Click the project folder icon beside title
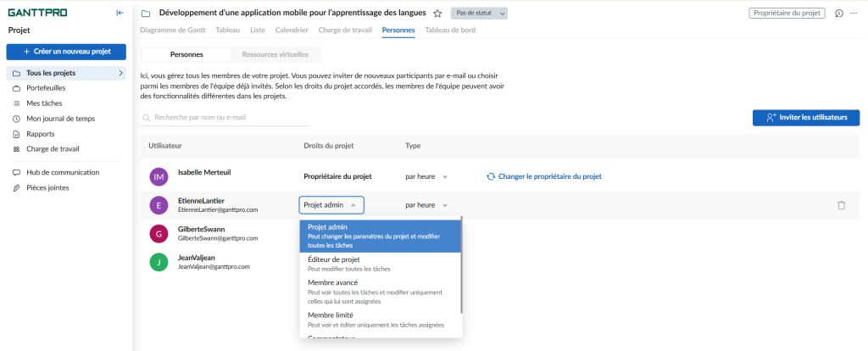Image resolution: width=868 pixels, height=351 pixels. coord(146,14)
